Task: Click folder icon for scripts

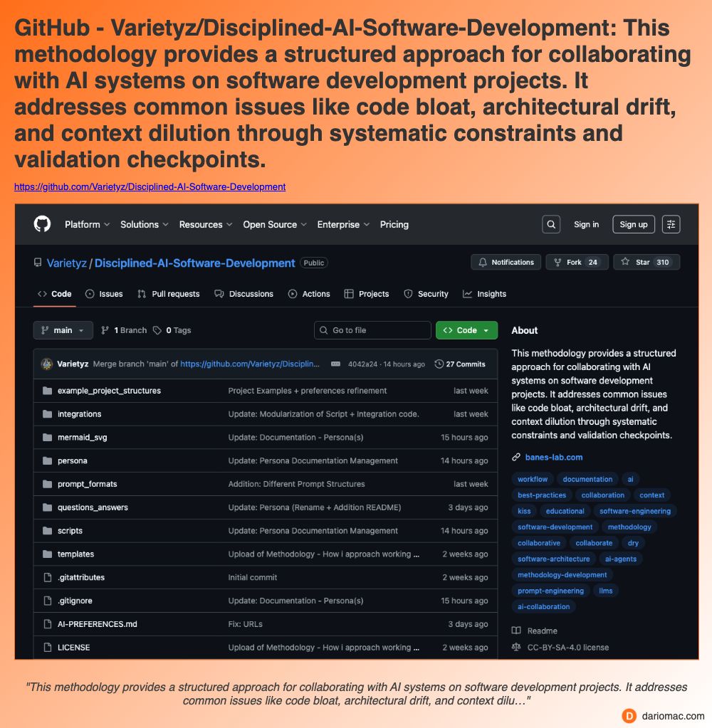Action: click(x=47, y=531)
